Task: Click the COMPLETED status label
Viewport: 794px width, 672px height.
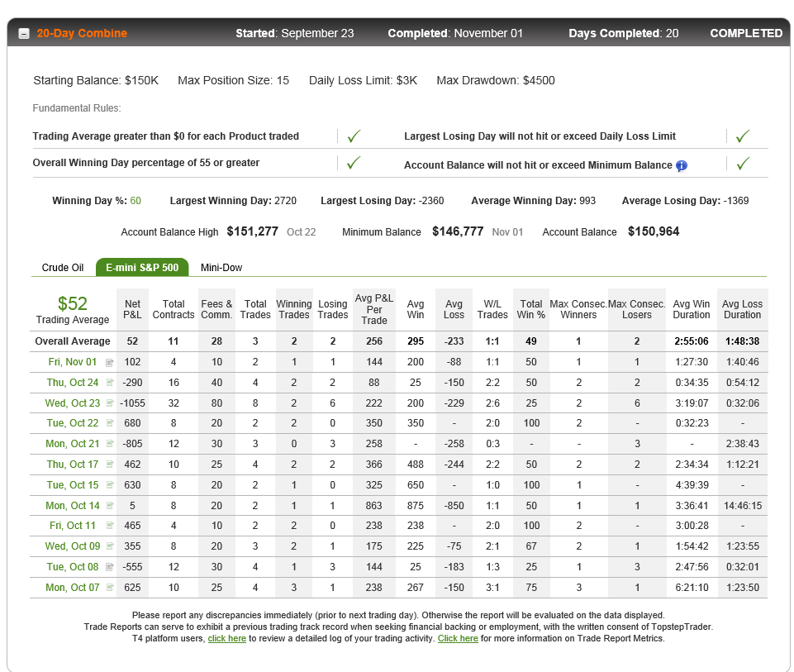Action: click(x=746, y=33)
